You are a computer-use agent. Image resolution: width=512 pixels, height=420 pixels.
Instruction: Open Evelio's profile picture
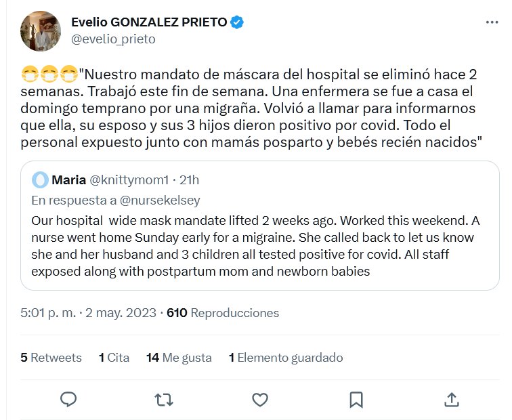point(41,30)
